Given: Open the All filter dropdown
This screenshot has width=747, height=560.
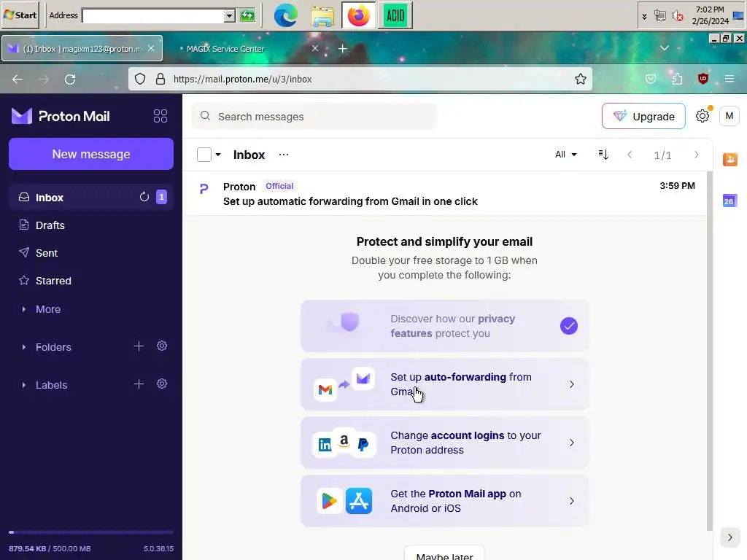Looking at the screenshot, I should click(565, 155).
